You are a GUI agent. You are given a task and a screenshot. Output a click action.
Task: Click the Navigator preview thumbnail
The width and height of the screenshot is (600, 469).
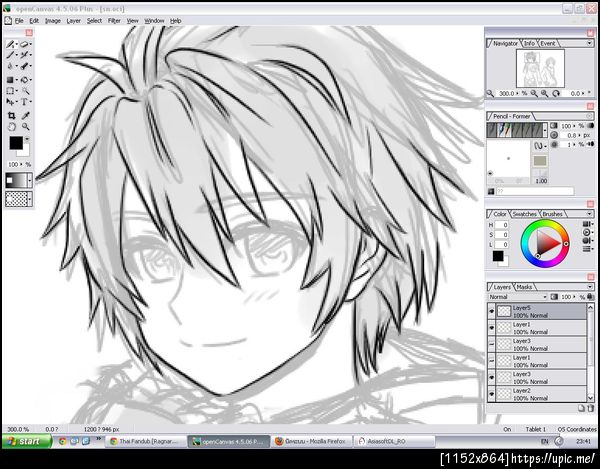pos(540,68)
